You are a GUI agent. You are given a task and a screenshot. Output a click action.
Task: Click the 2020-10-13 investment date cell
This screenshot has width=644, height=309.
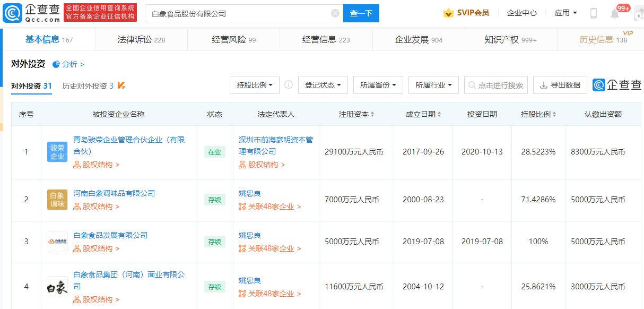tap(482, 152)
